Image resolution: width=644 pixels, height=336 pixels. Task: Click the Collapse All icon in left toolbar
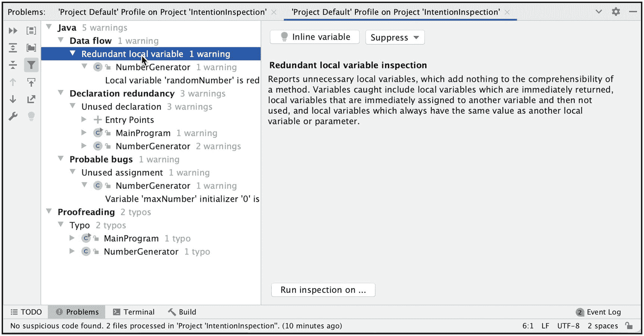[13, 65]
